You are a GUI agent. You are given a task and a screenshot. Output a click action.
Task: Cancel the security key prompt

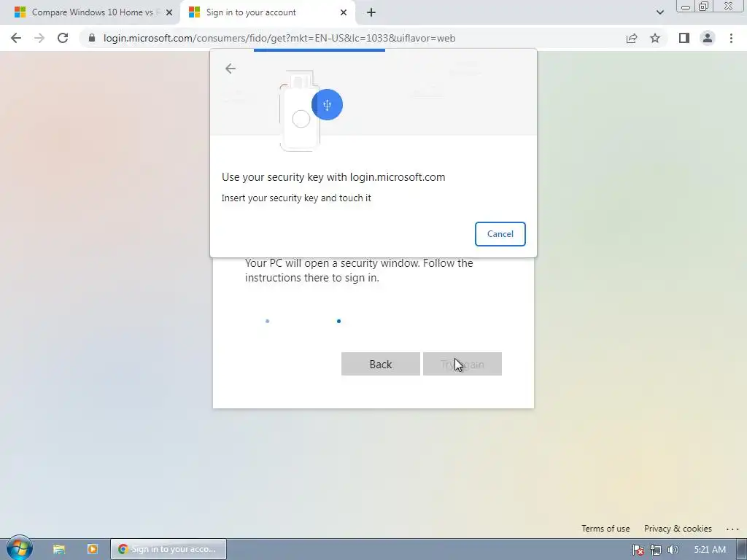pos(500,234)
